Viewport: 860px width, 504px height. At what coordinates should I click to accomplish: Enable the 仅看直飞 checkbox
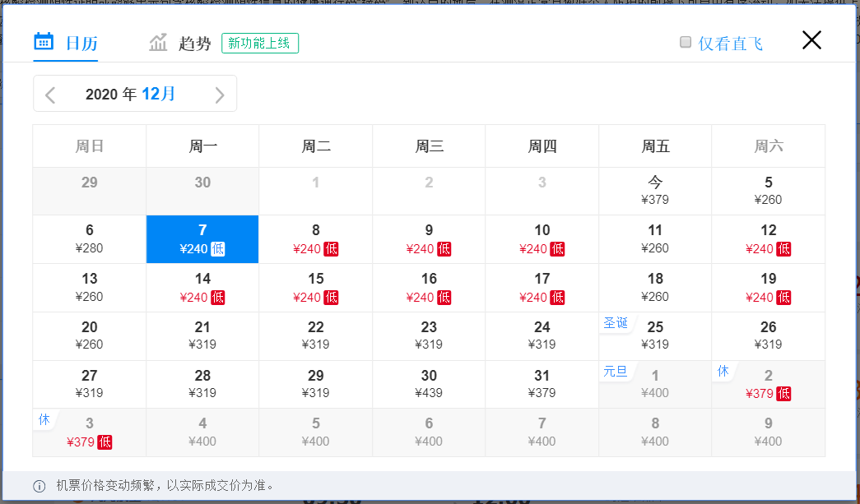[x=686, y=42]
